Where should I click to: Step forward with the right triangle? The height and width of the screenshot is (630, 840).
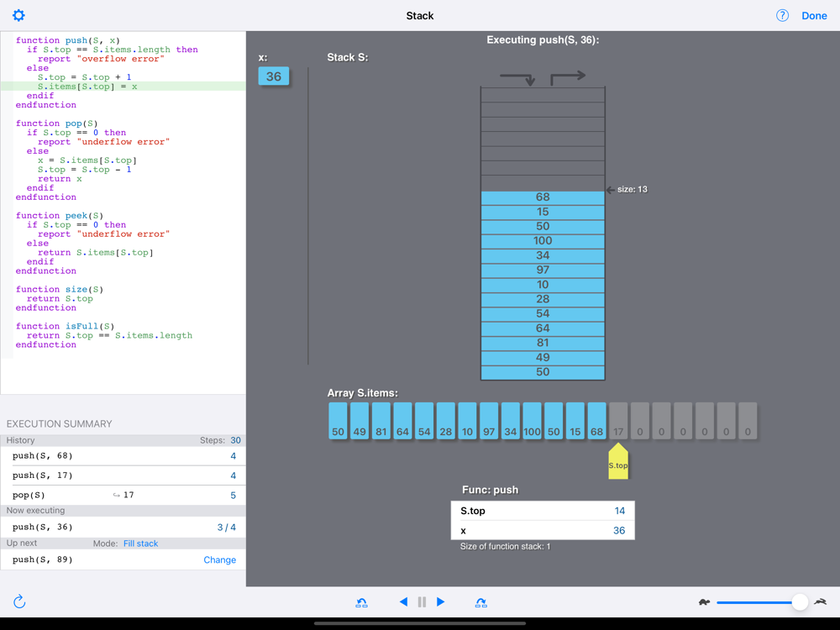pyautogui.click(x=440, y=602)
